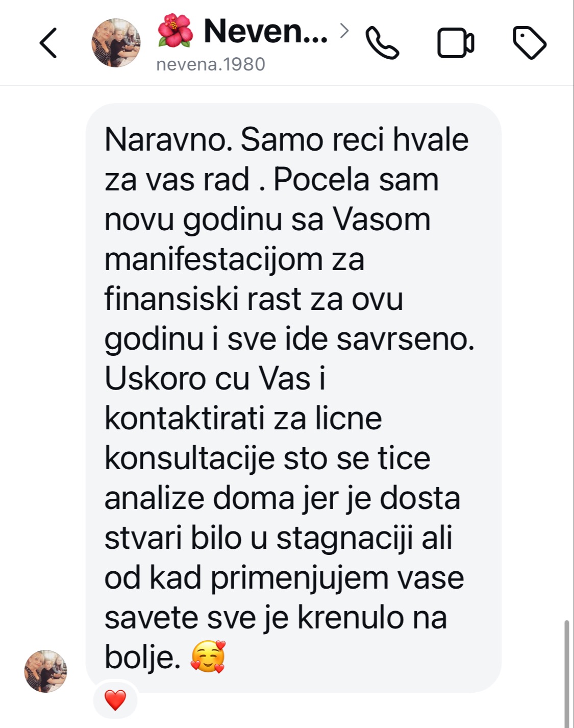Image resolution: width=574 pixels, height=728 pixels.
Task: Go back using the left arrow
Action: [x=48, y=43]
